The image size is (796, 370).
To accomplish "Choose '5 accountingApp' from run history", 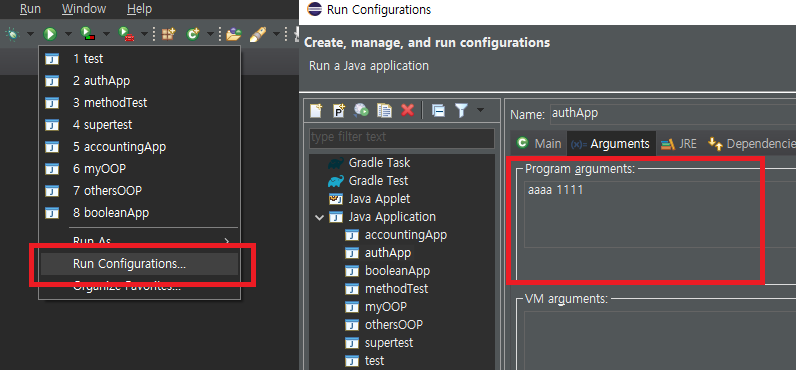I will click(x=139, y=147).
